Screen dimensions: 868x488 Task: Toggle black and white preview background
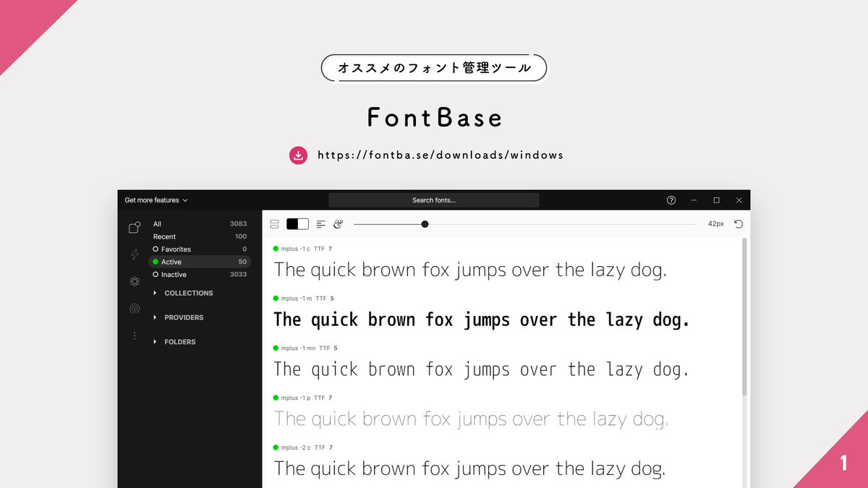click(297, 224)
